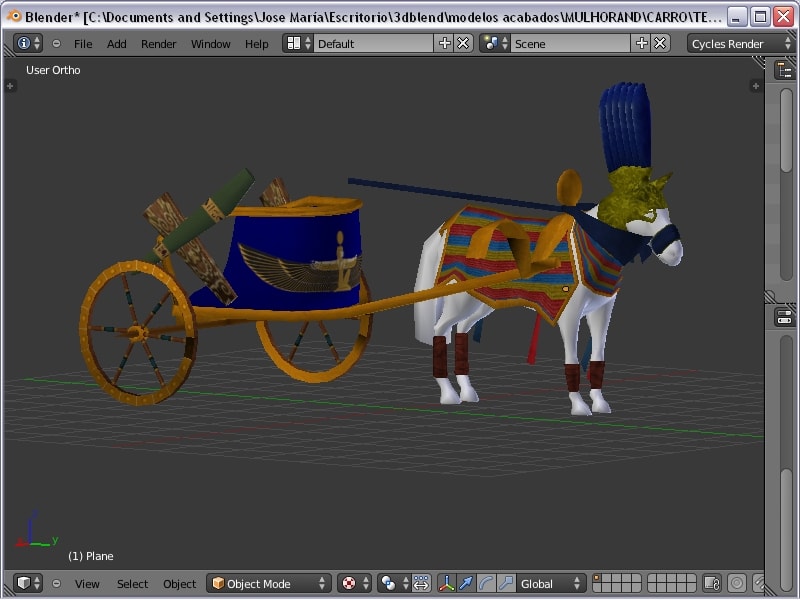Open the Render menu

tap(158, 43)
